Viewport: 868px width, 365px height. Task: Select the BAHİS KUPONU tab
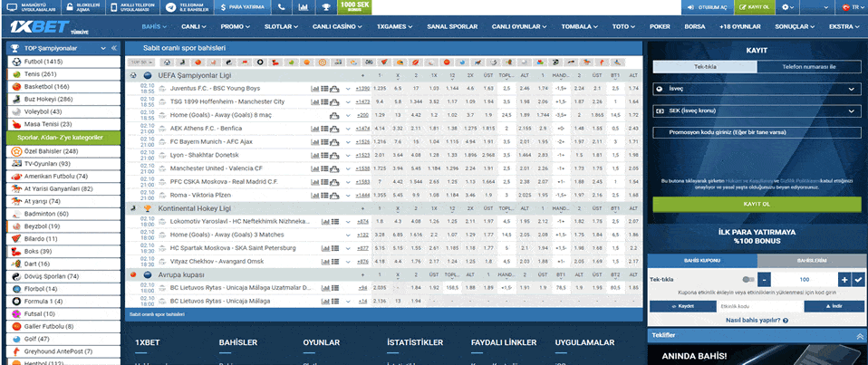[702, 260]
